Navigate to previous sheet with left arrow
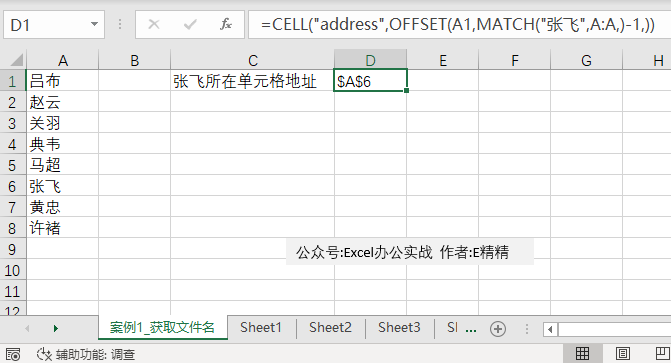Viewport: 671px width, 363px height. click(x=27, y=328)
